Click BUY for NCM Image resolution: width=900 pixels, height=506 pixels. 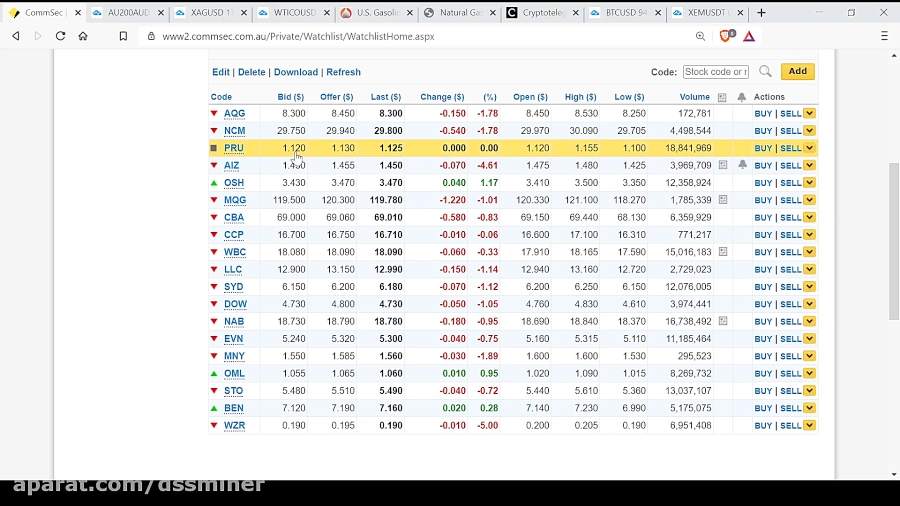[763, 131]
